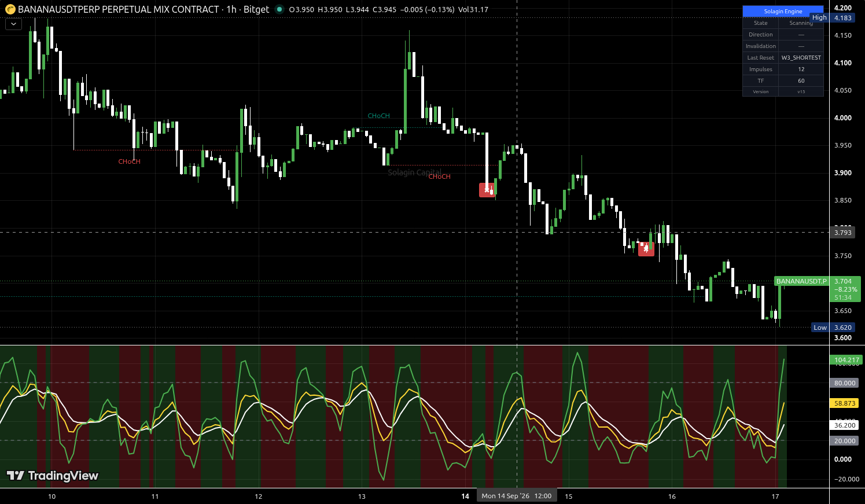The height and width of the screenshot is (504, 865).
Task: Click the 80.000 overbought level label
Action: (845, 383)
